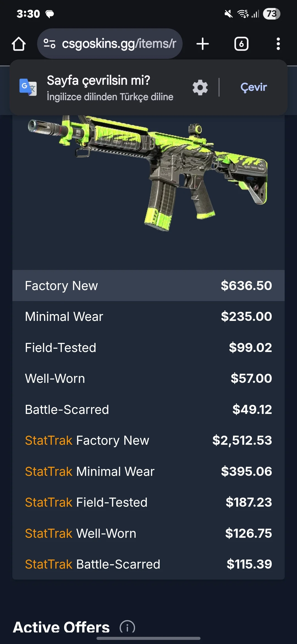297x644 pixels.
Task: Open the Chrome three-dot menu
Action: tap(278, 44)
